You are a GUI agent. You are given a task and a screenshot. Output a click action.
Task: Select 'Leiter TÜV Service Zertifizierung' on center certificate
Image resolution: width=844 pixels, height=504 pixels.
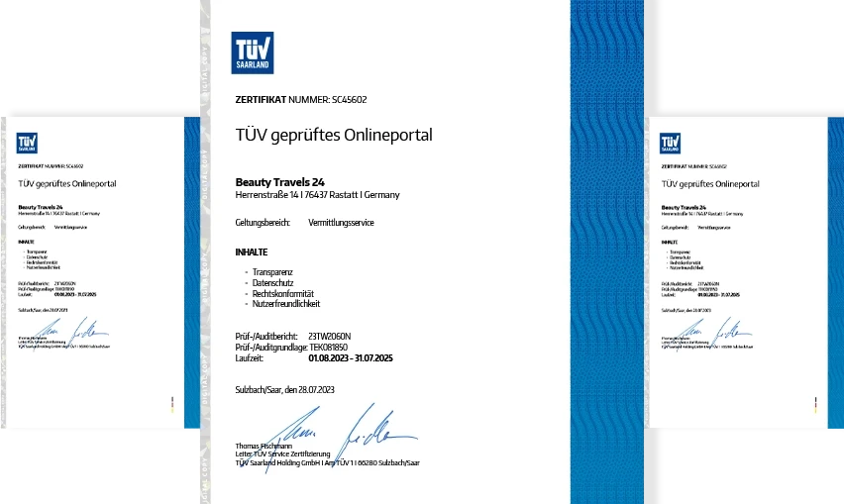[282, 454]
